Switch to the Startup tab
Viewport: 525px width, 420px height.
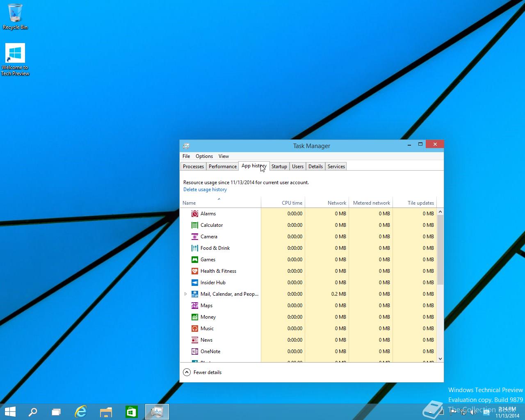pyautogui.click(x=279, y=167)
